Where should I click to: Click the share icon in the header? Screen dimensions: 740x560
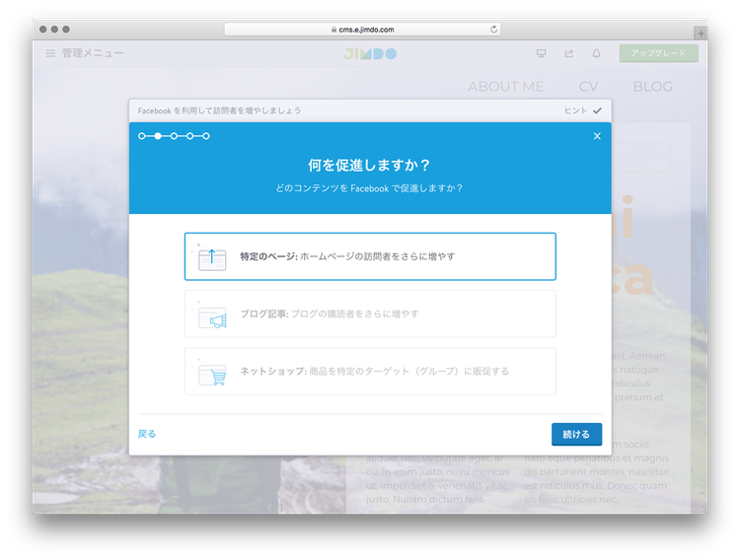click(x=568, y=53)
